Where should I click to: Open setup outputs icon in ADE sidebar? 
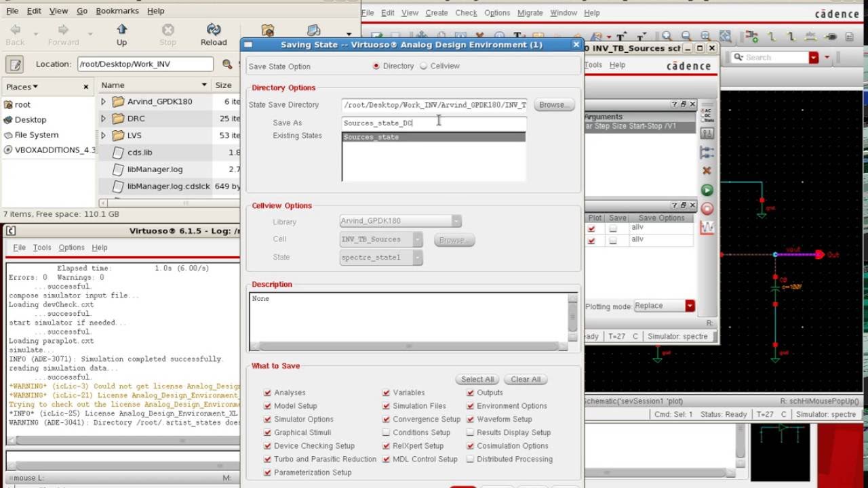707,152
